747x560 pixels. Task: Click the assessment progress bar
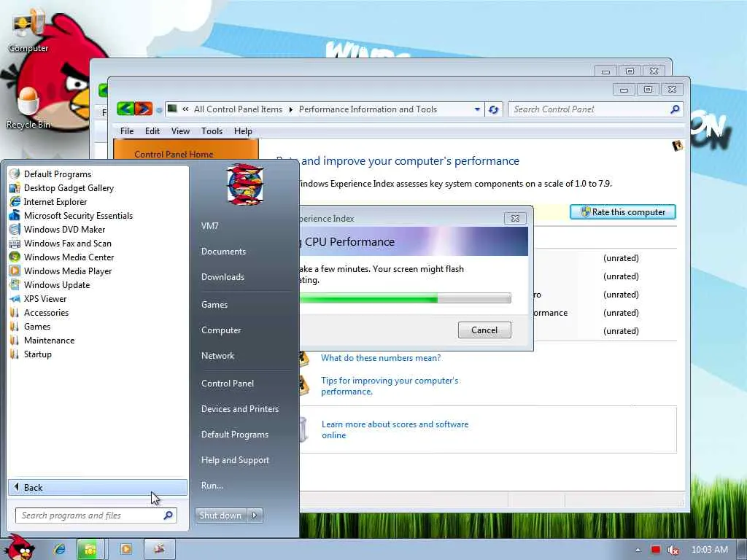pyautogui.click(x=405, y=298)
